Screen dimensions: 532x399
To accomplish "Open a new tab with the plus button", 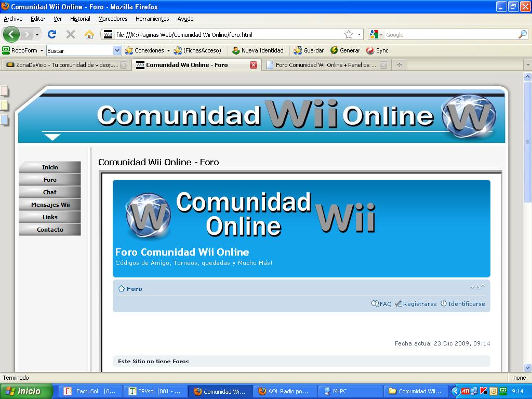I will (x=400, y=65).
